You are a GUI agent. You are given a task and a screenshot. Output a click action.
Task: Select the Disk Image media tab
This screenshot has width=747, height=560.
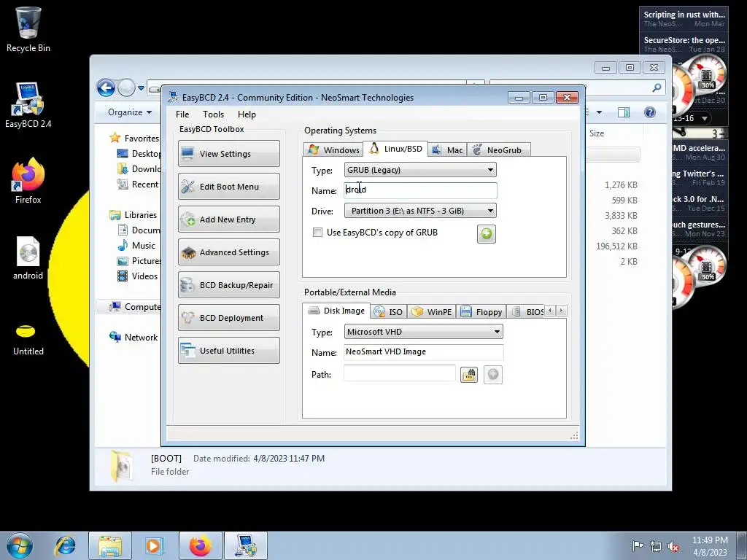(x=336, y=311)
